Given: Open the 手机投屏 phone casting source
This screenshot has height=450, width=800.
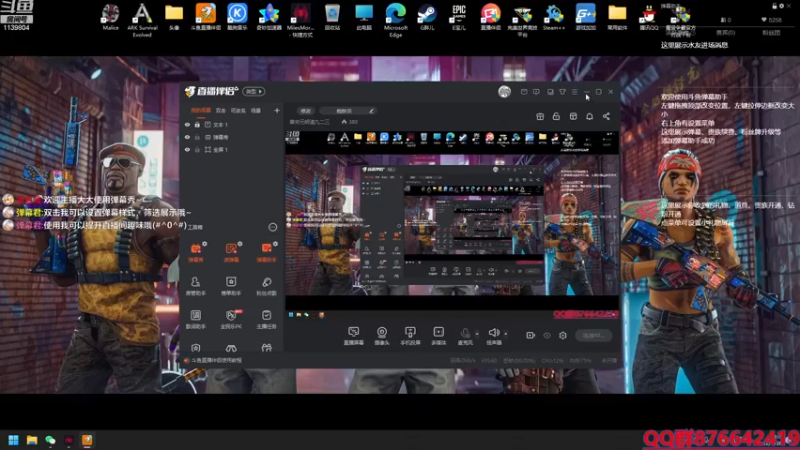Looking at the screenshot, I should pos(410,336).
